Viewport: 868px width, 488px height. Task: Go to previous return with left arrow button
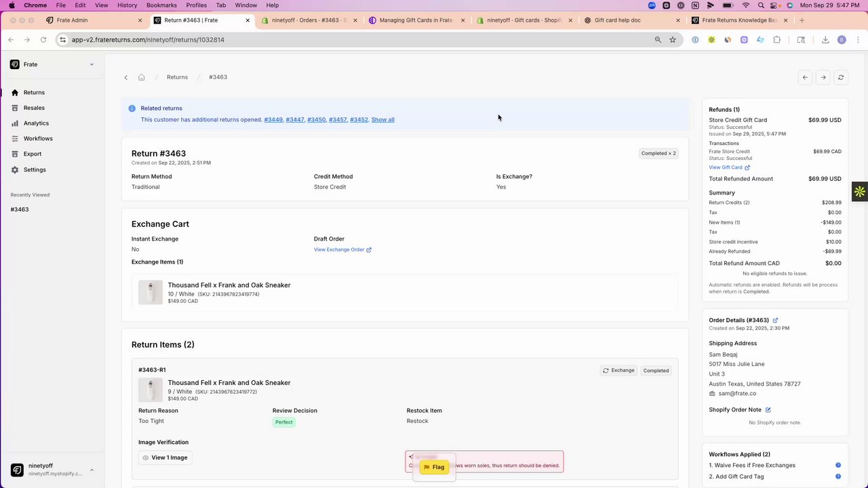click(805, 77)
